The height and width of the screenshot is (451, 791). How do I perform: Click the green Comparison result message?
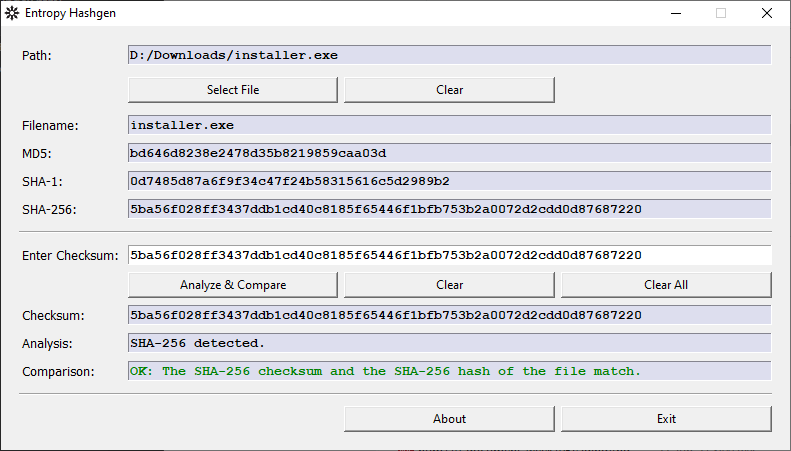[385, 371]
